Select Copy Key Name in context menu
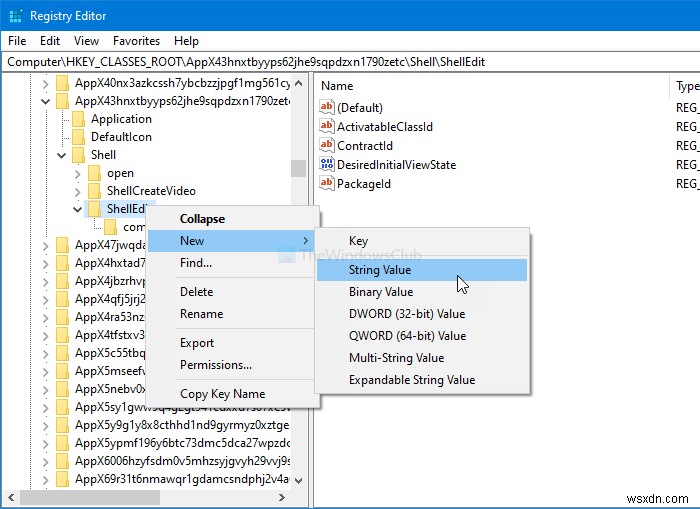 (x=233, y=394)
